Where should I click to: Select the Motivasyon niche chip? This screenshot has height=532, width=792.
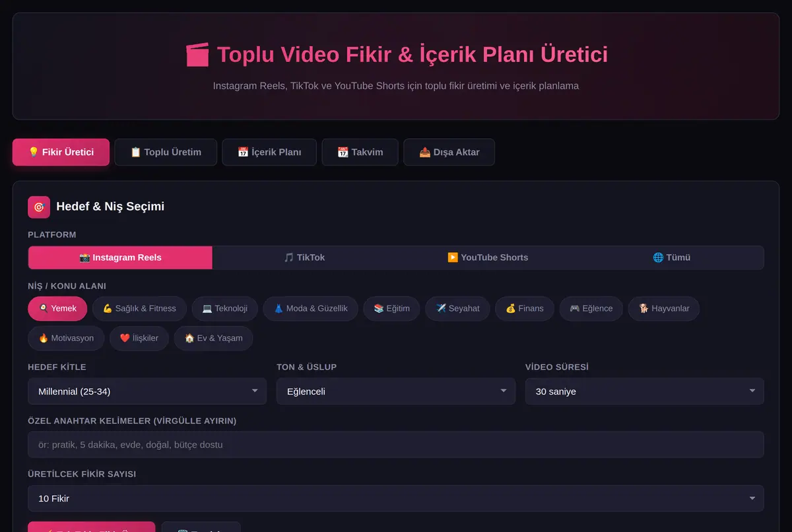pos(66,338)
